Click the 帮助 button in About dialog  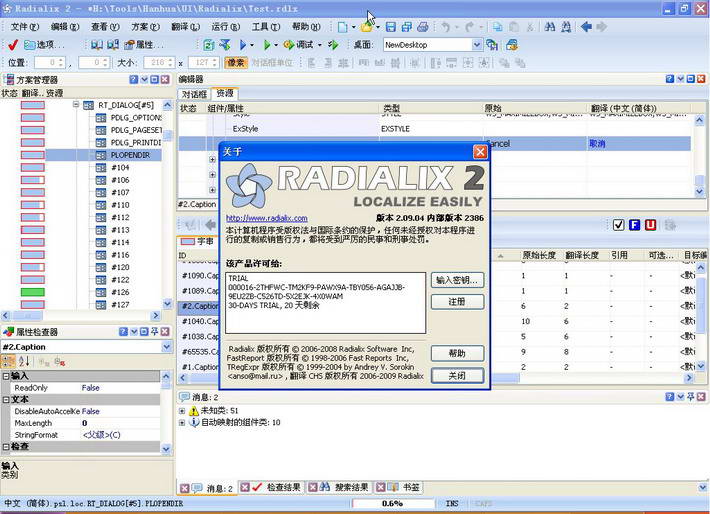click(457, 353)
